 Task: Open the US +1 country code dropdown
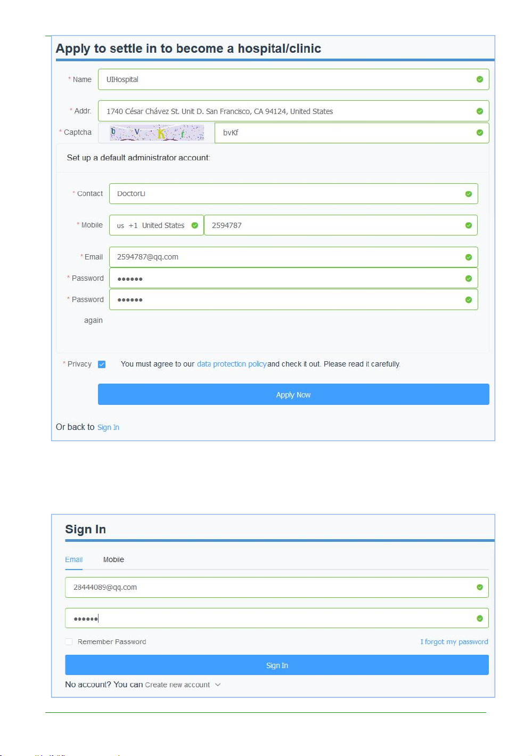point(156,225)
